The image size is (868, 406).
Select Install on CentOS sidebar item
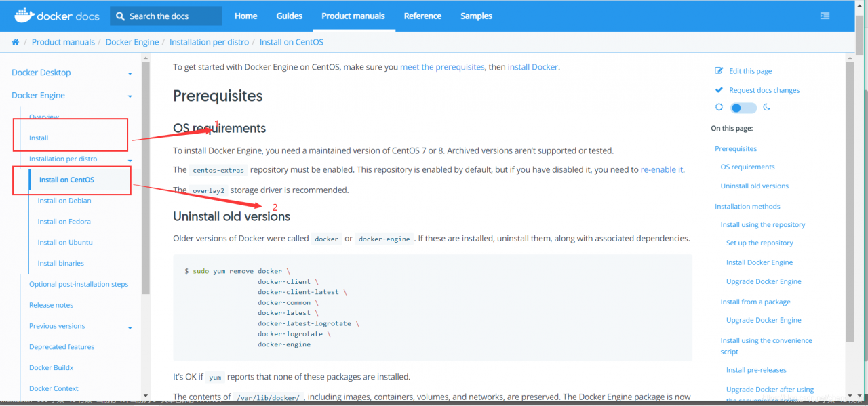click(67, 180)
